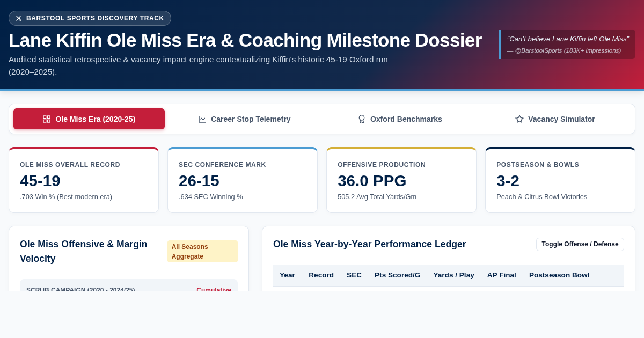Click the chart icon beside Career Stop Telemetry
Viewport: 644px width, 338px height.
pyautogui.click(x=202, y=119)
